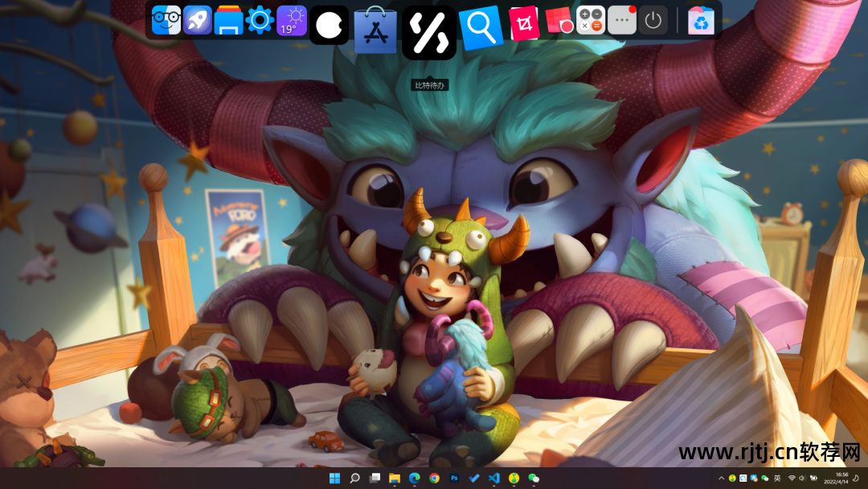Screen dimensions: 868x489
Task: Open the App Store shopping bag icon
Action: (375, 30)
